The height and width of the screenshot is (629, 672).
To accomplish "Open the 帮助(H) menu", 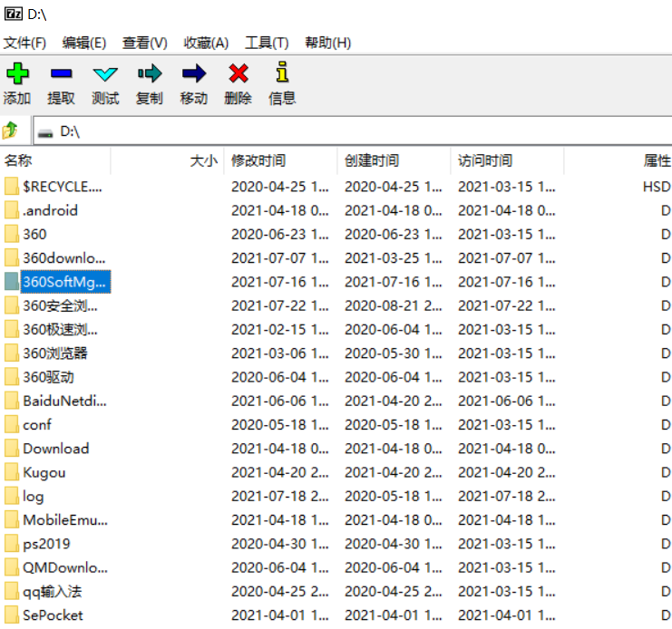I will pyautogui.click(x=328, y=43).
